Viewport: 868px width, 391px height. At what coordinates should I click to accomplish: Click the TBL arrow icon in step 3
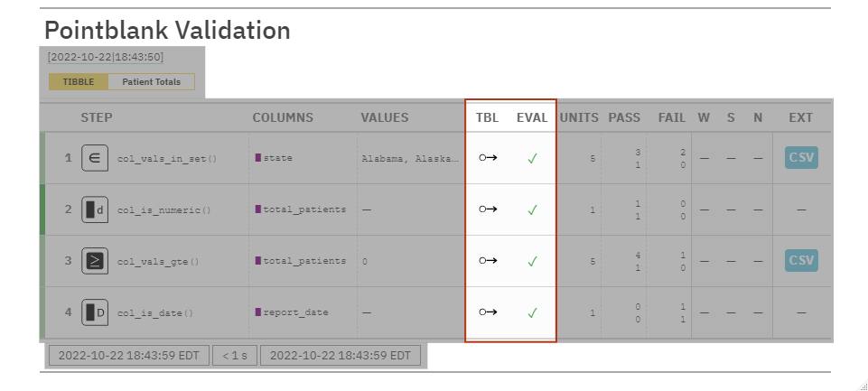pyautogui.click(x=488, y=261)
